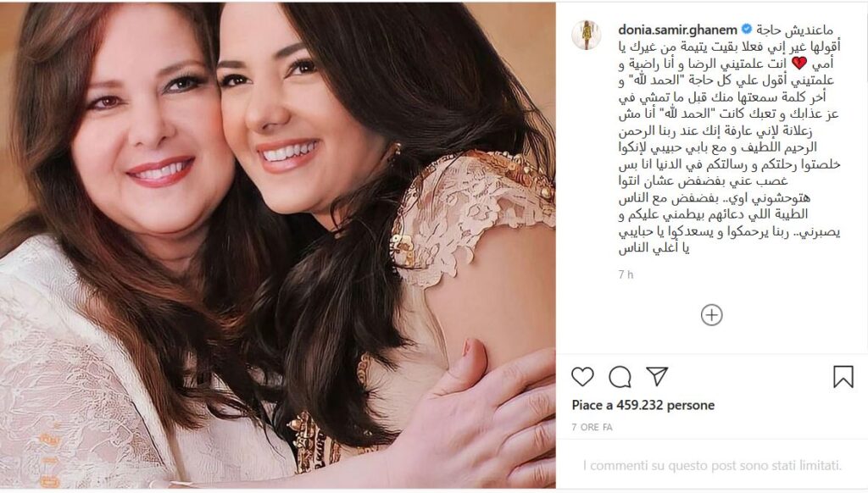Image resolution: width=868 pixels, height=493 pixels.
Task: Visit the donia.samir.ghanem profile link
Action: [677, 30]
